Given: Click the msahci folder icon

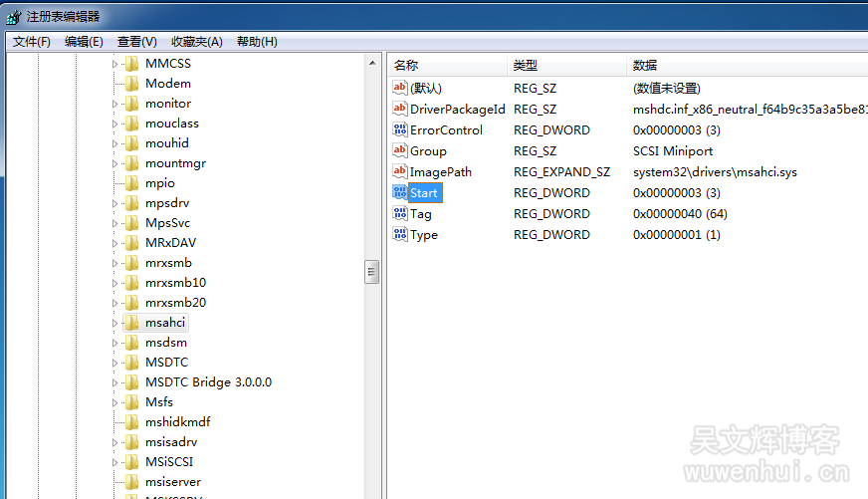Looking at the screenshot, I should (131, 323).
